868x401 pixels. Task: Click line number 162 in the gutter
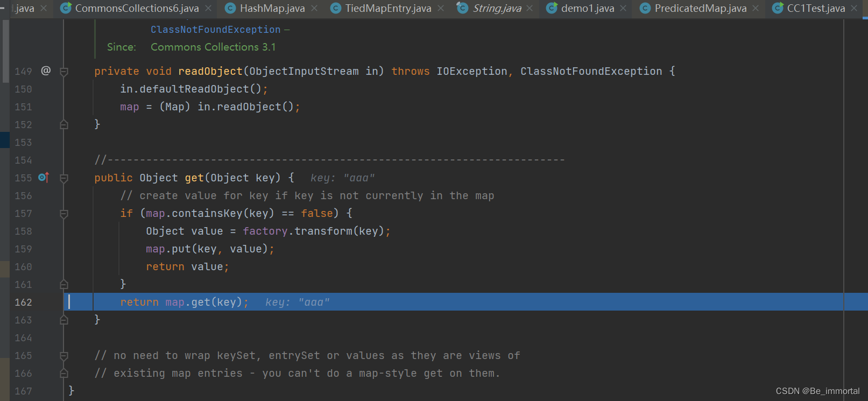(23, 302)
